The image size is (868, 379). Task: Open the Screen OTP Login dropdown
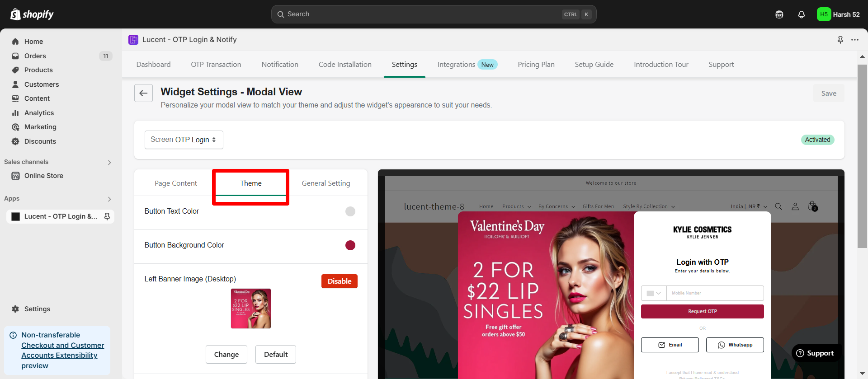184,140
